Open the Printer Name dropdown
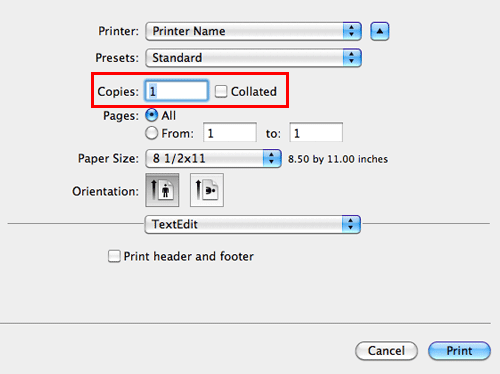This screenshot has height=374, width=500. [x=253, y=31]
